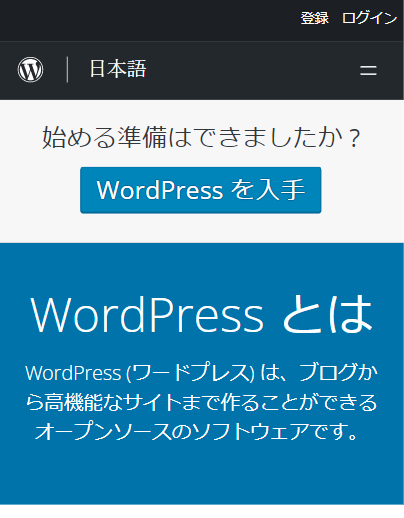Click the empty header space between 日本語 and menu
The image size is (404, 518).
[253, 70]
